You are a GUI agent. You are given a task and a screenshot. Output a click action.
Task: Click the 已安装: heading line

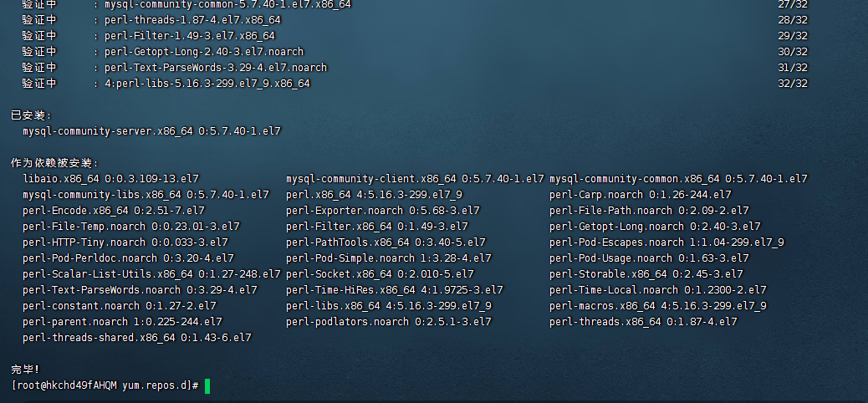coord(31,115)
